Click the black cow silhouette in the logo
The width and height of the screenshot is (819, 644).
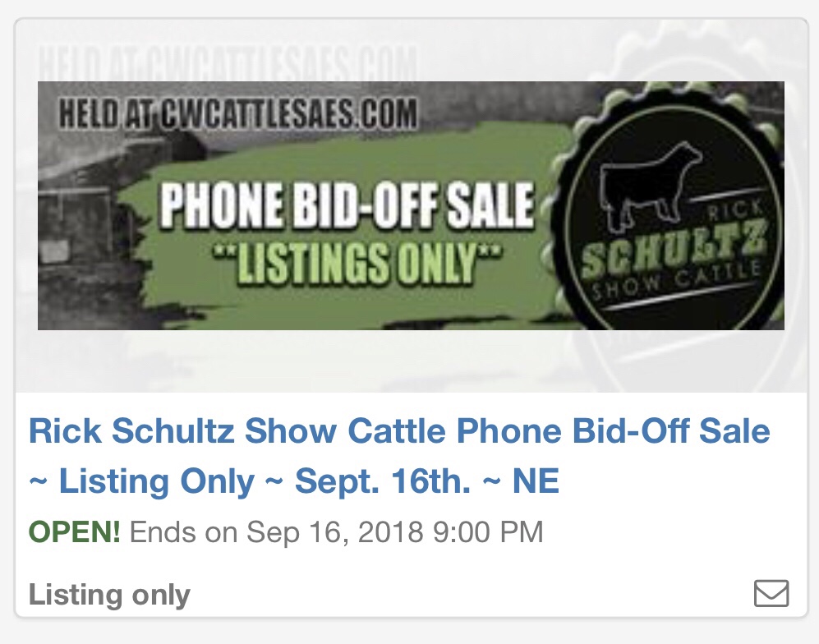pos(651,187)
